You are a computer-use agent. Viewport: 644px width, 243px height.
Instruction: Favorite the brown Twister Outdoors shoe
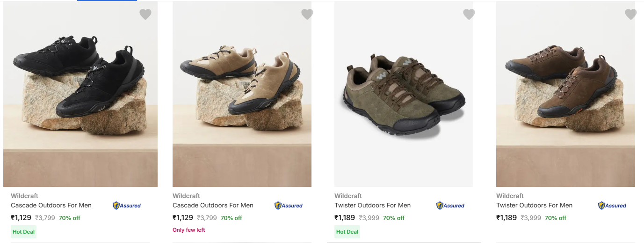click(x=631, y=15)
